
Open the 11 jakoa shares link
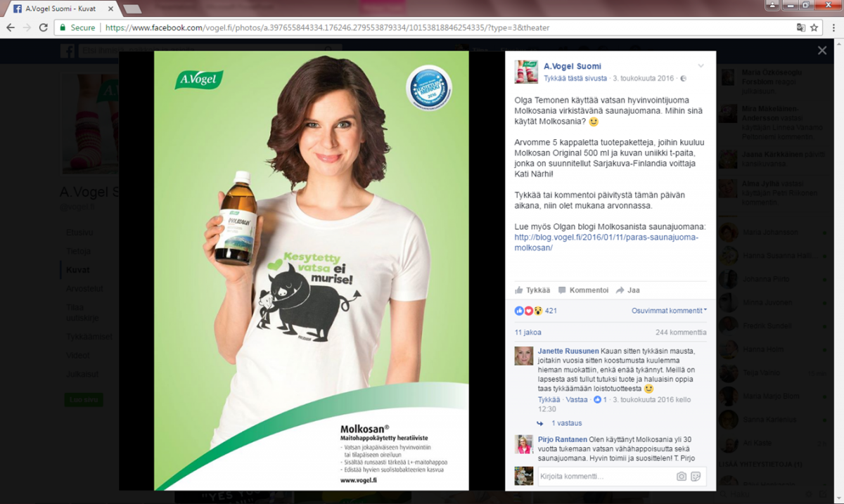[528, 332]
